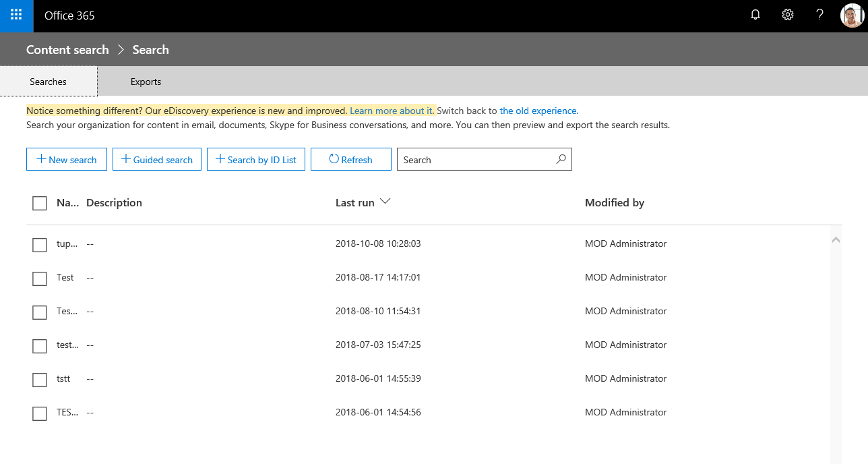868x464 pixels.
Task: Click the date 2018-10-08 10:28:03
Action: (x=378, y=243)
